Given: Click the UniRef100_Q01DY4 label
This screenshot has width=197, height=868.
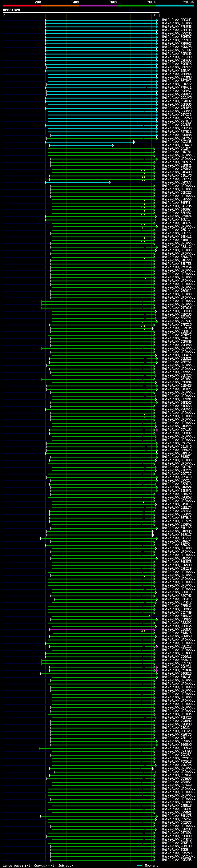Looking at the screenshot, I should pos(177,149).
